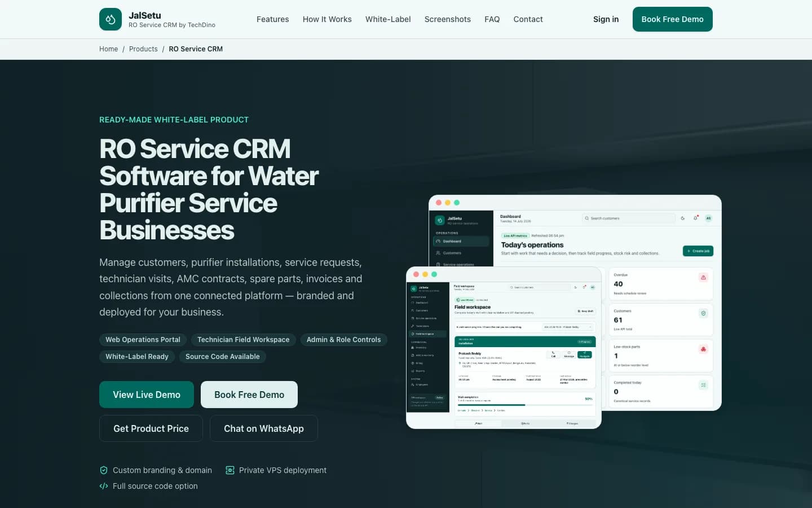Click the JalSetu logo in the Dashboard screenshot sidebar
This screenshot has height=508, width=812.
click(x=440, y=220)
